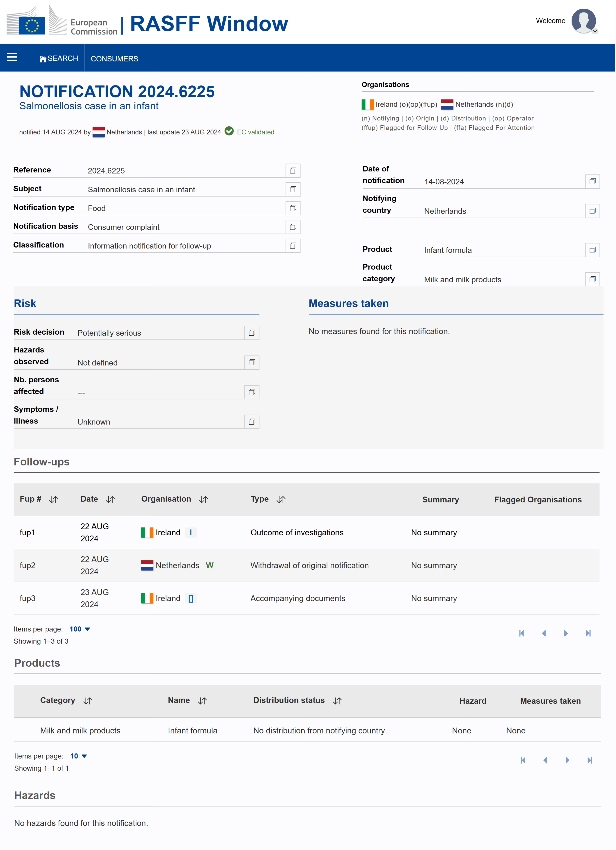Click 'No distribution from notifying country' cell
Viewport: 616px width, 850px height.
pyautogui.click(x=319, y=731)
